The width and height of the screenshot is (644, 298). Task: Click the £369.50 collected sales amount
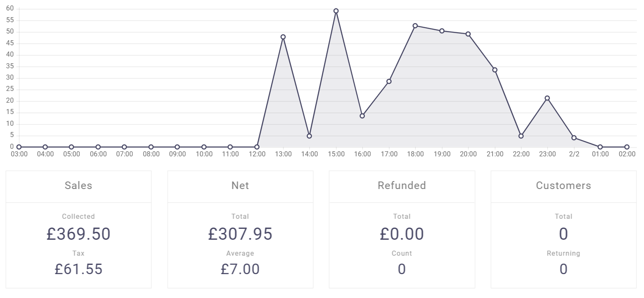[x=78, y=234]
